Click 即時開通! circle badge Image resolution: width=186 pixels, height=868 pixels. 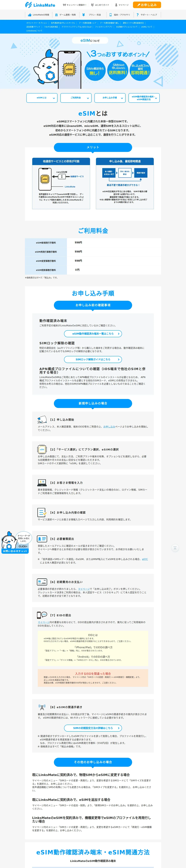(x=140, y=70)
